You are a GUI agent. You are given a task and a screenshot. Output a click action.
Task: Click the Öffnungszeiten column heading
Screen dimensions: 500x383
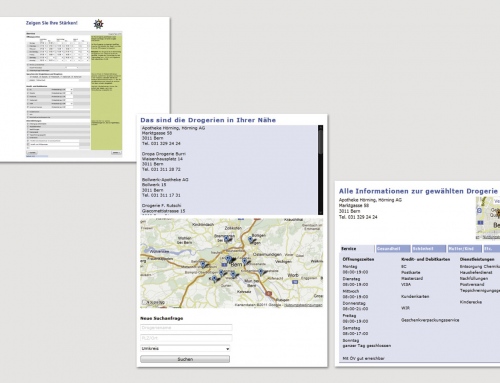pos(358,259)
